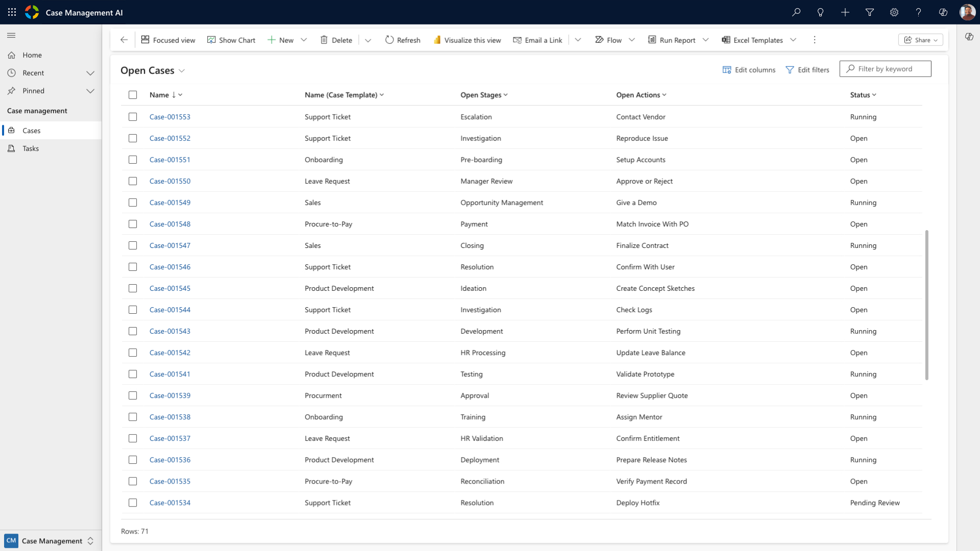Collapse the sidebar with hamburger icon

pyautogui.click(x=11, y=35)
